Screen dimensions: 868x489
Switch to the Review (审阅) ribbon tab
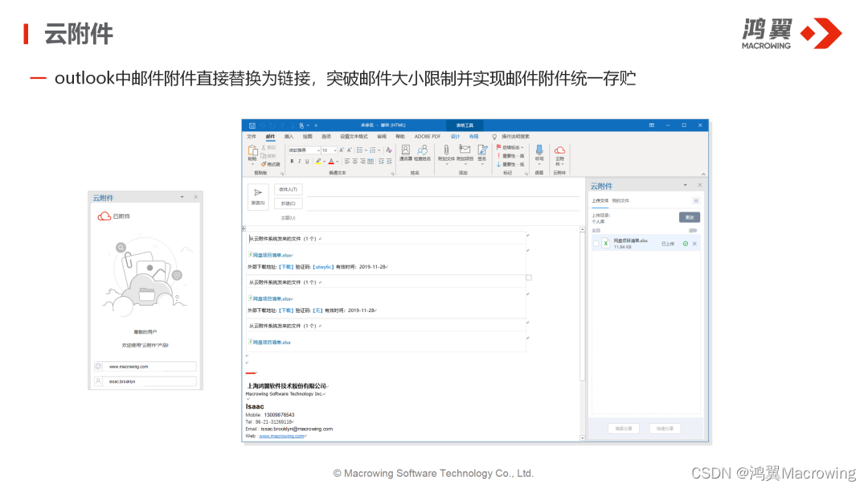coord(382,136)
